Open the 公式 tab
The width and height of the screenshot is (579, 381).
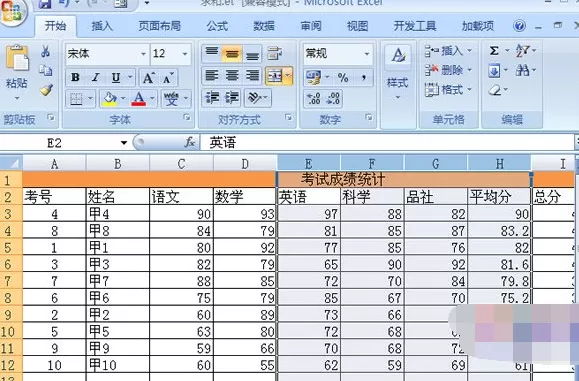[x=217, y=26]
